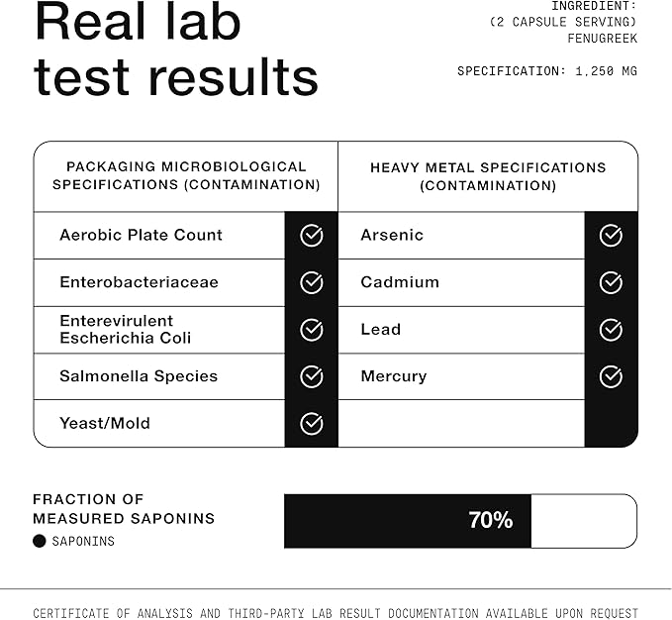The width and height of the screenshot is (672, 620).
Task: Click the Enterobacteriaceae checkmark icon
Action: (312, 282)
